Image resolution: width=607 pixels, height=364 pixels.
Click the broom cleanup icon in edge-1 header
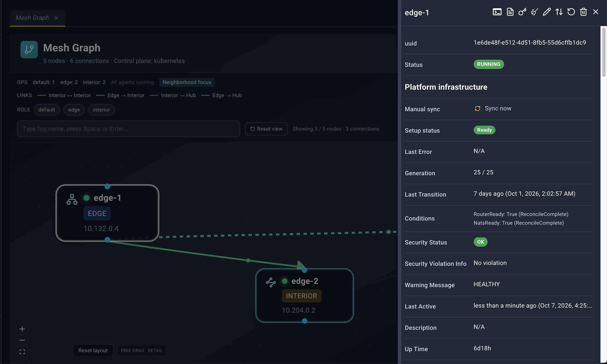[x=534, y=12]
